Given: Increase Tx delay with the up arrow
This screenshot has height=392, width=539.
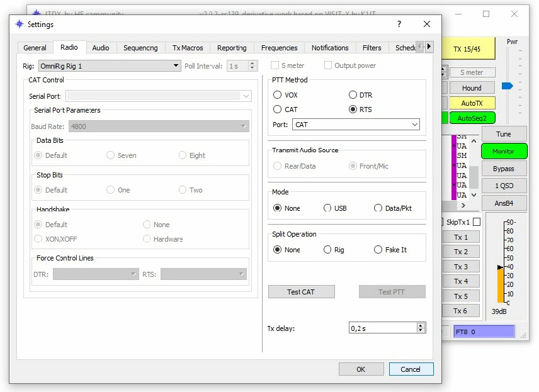Looking at the screenshot, I should tap(421, 325).
